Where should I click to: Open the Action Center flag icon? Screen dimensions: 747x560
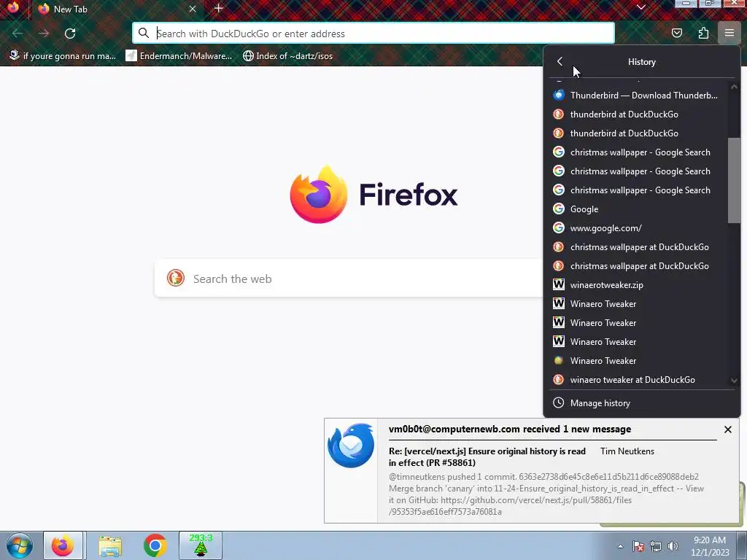pyautogui.click(x=638, y=546)
